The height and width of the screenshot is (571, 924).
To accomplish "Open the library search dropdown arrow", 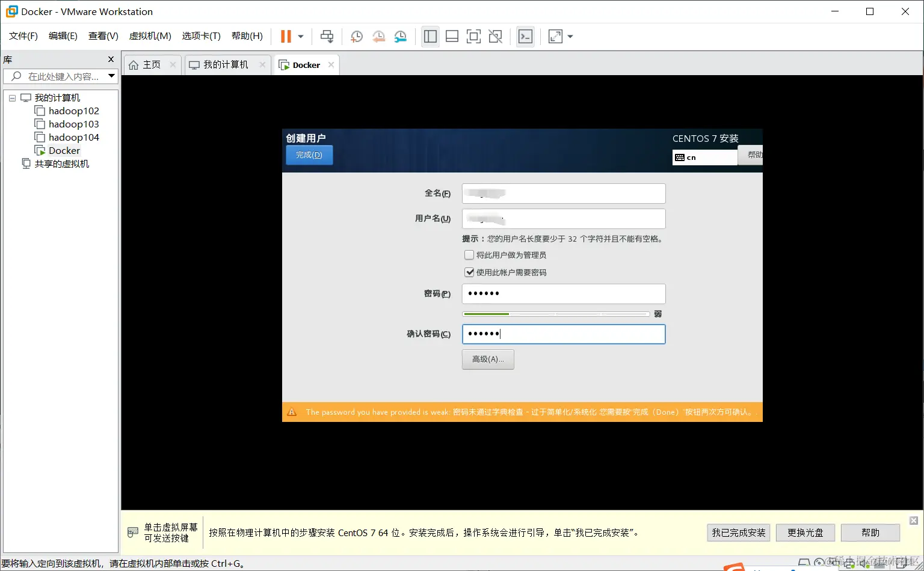I will 111,76.
